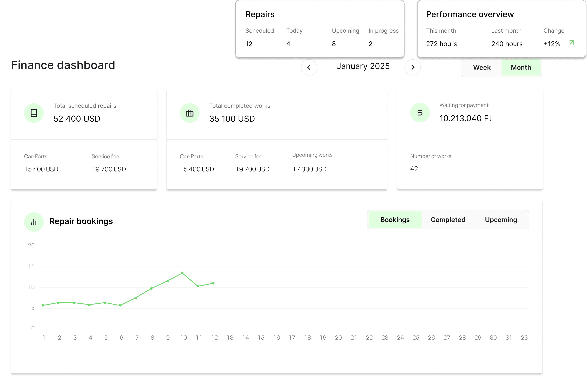
Task: Click the briefcase icon for completed works
Action: point(189,113)
